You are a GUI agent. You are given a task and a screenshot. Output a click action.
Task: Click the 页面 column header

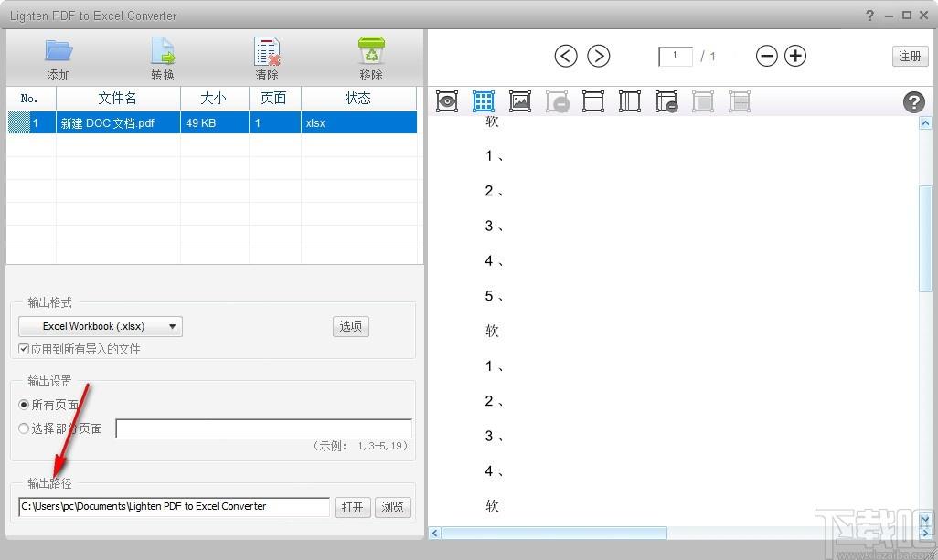click(x=274, y=98)
